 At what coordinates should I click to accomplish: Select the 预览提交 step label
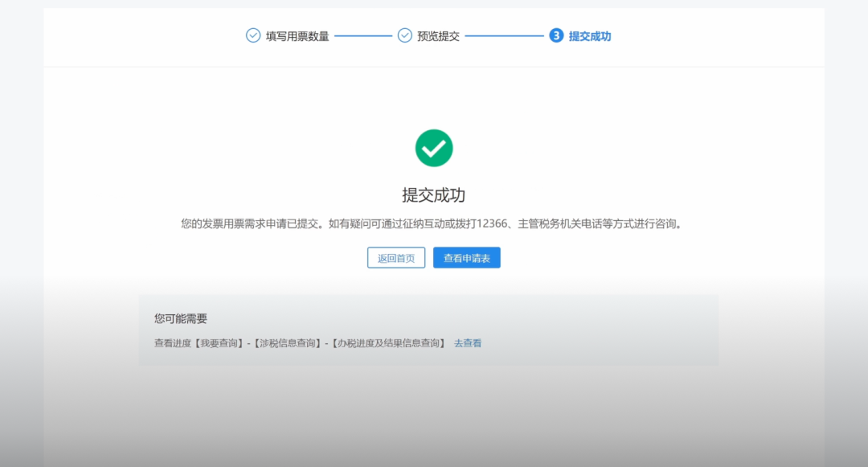pyautogui.click(x=439, y=36)
